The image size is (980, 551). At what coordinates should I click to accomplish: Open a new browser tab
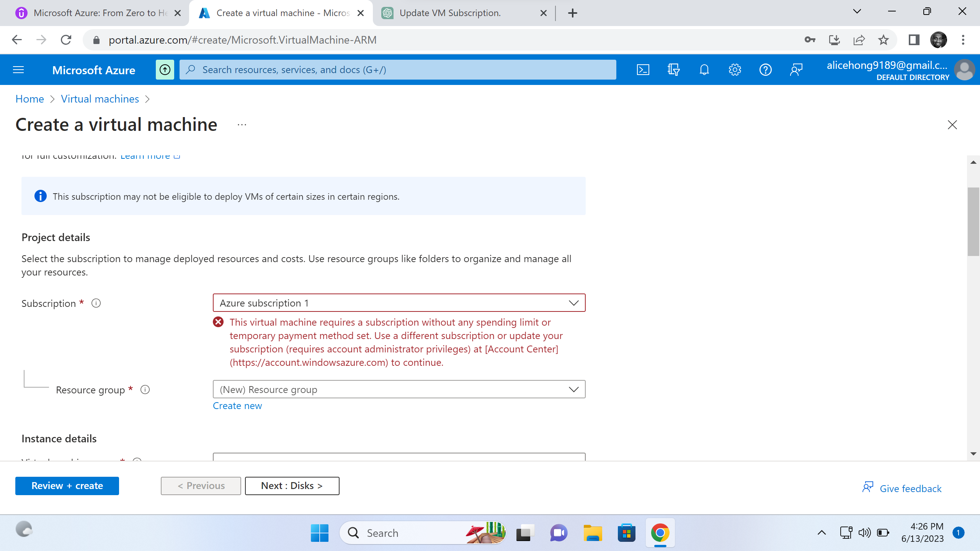[x=572, y=13]
